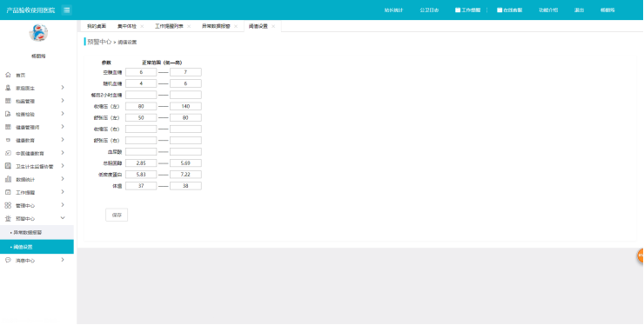
Task: Expand the 数据统计 menu chevron
Action: coord(63,179)
